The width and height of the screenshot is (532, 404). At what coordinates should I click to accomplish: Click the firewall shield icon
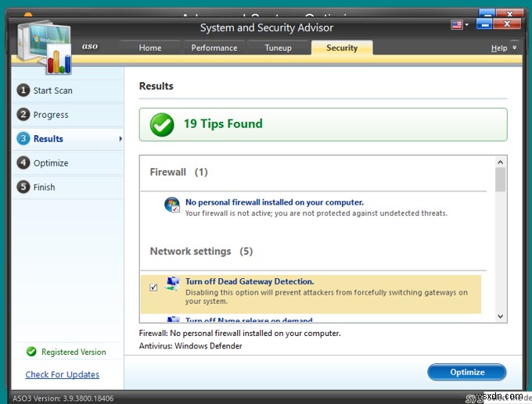click(x=172, y=205)
